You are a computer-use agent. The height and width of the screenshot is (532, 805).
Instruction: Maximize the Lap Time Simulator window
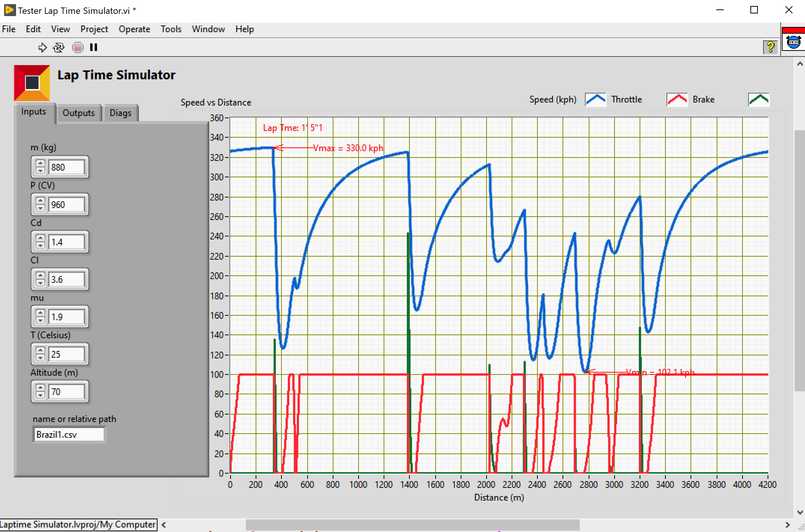click(754, 10)
